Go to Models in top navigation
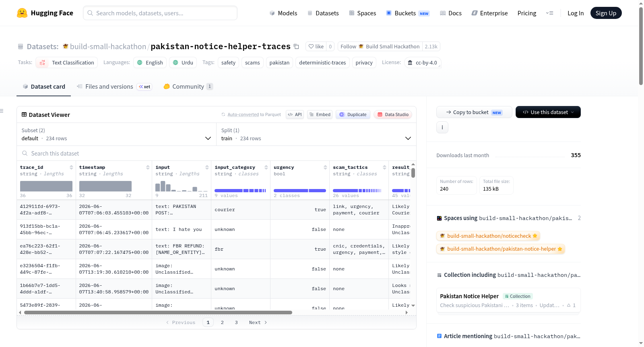 click(283, 13)
